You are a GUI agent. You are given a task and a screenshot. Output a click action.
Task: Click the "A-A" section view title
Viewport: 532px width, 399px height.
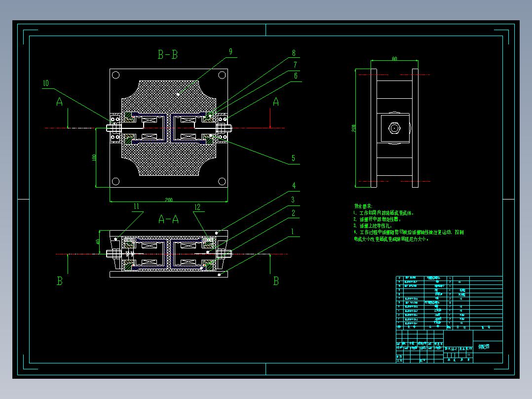(x=168, y=219)
